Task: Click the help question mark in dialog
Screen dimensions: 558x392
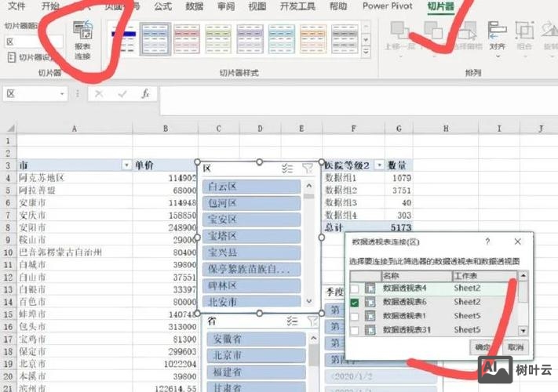Action: pyautogui.click(x=487, y=241)
